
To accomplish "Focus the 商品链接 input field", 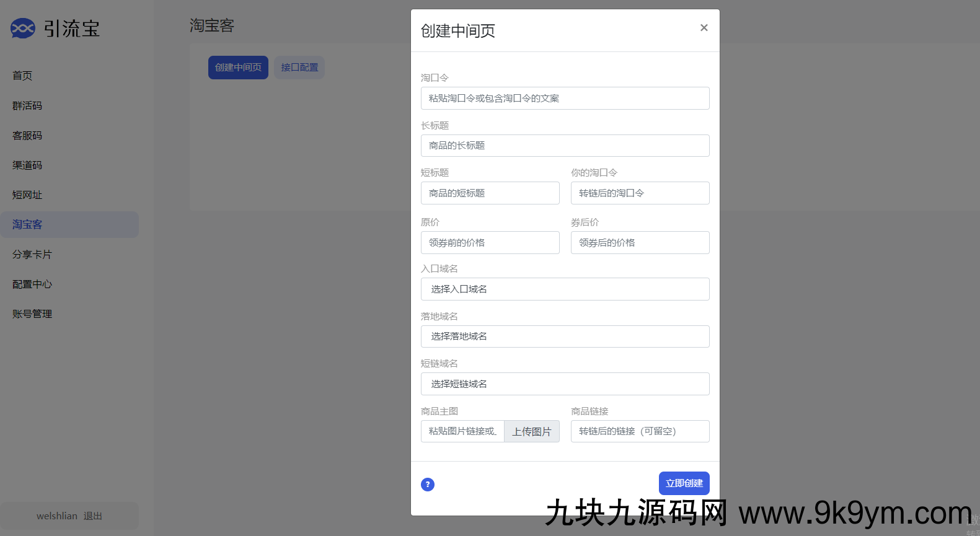I will pyautogui.click(x=640, y=431).
